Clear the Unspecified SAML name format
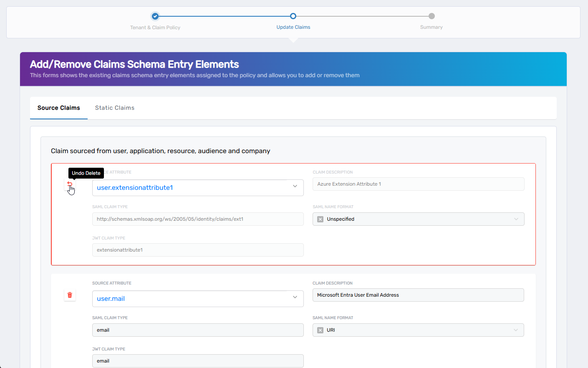 click(x=320, y=219)
